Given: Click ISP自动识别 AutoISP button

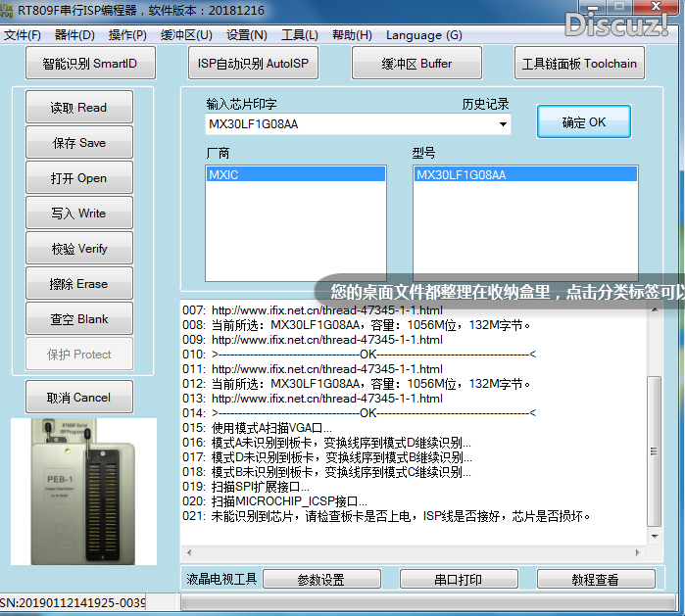Looking at the screenshot, I should [253, 64].
